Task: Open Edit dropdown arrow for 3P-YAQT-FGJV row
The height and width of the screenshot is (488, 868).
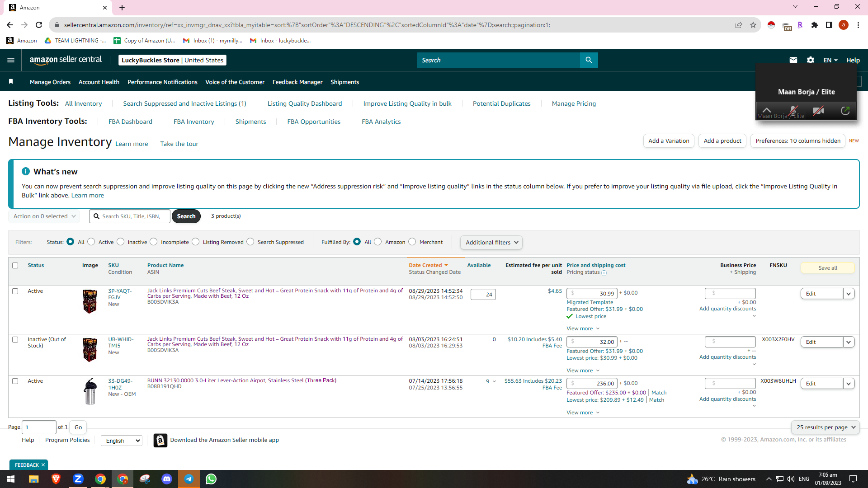Action: pos(849,294)
